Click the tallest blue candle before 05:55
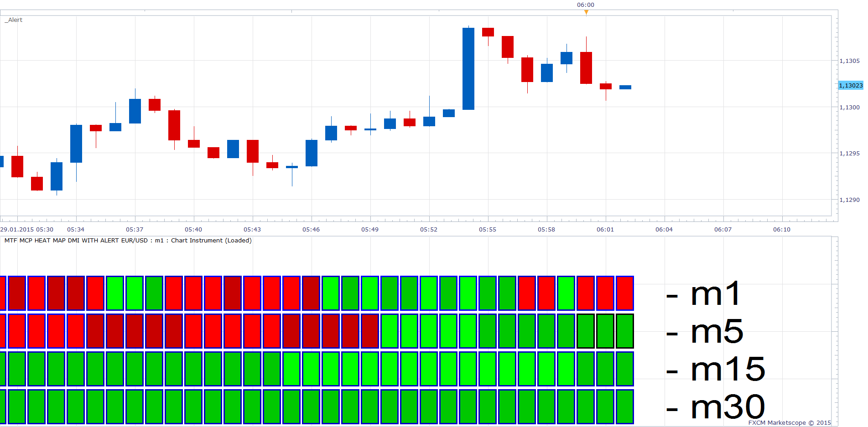The height and width of the screenshot is (427, 868). click(x=468, y=68)
